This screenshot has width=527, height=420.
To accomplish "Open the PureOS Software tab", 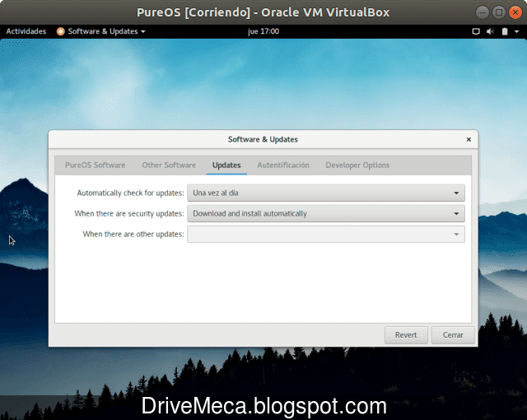I will point(96,165).
